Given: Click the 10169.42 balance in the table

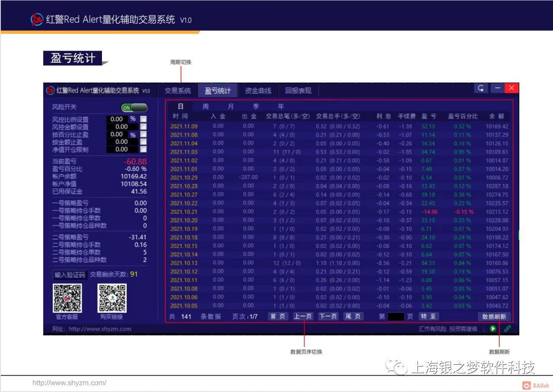Looking at the screenshot, I should coord(497,127).
